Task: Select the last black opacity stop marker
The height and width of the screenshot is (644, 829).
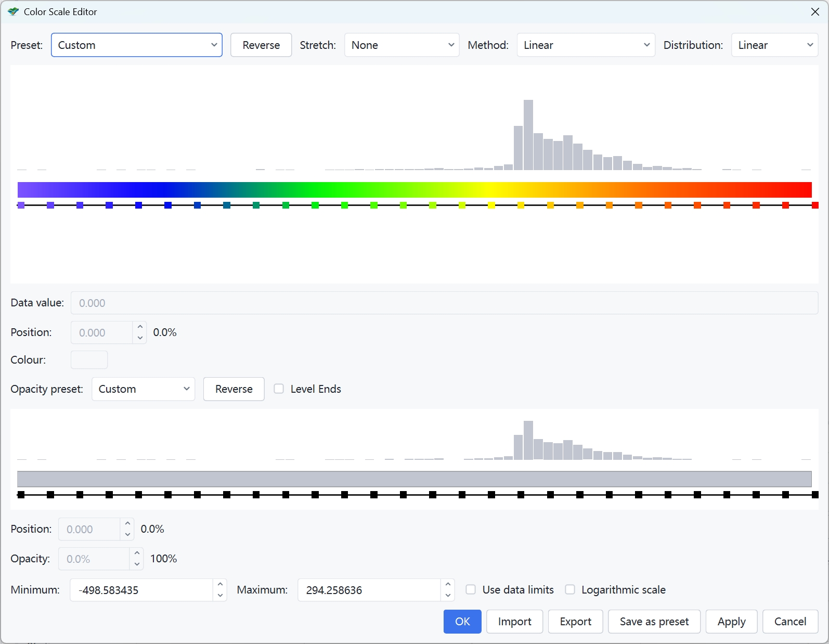Action: coord(815,495)
